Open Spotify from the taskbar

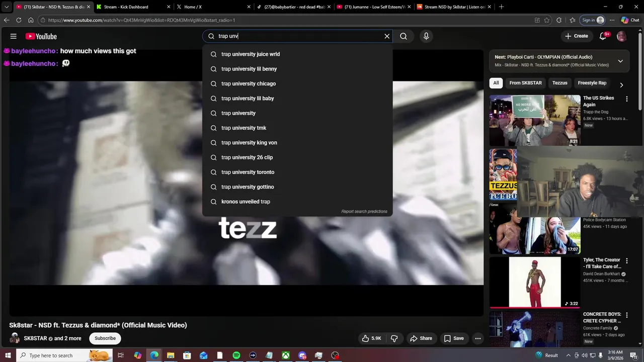pyautogui.click(x=236, y=355)
